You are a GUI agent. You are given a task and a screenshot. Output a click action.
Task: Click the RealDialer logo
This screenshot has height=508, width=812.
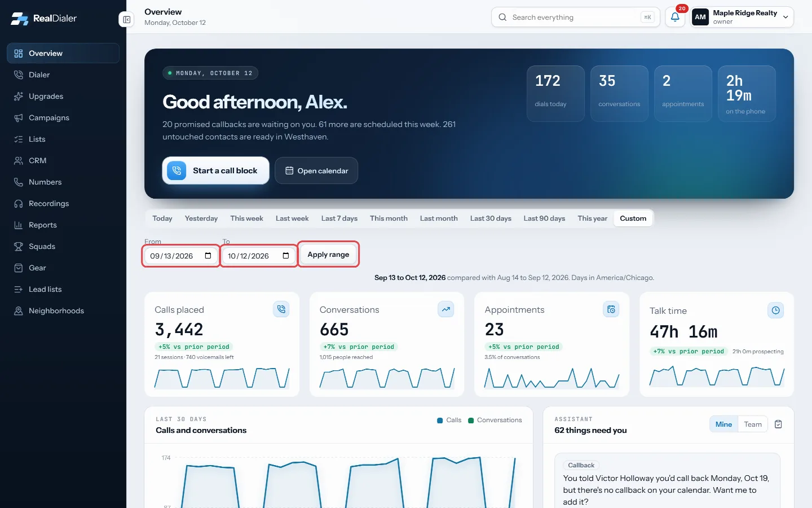click(44, 18)
